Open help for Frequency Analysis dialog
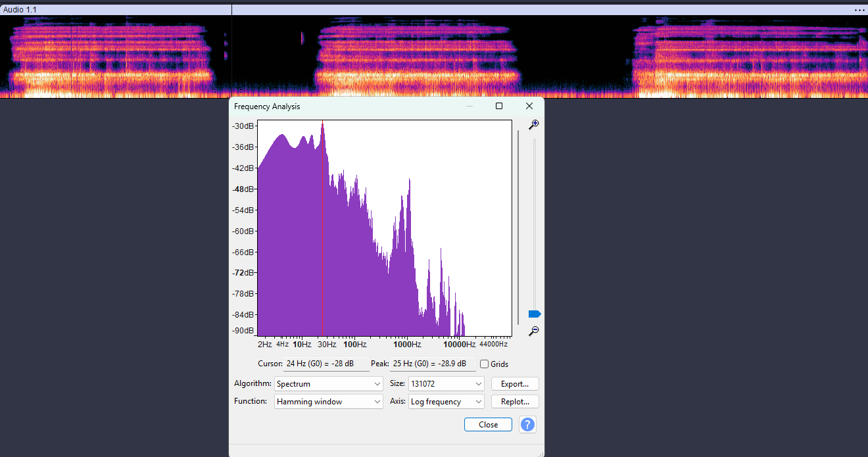Image resolution: width=868 pixels, height=457 pixels. click(x=527, y=425)
